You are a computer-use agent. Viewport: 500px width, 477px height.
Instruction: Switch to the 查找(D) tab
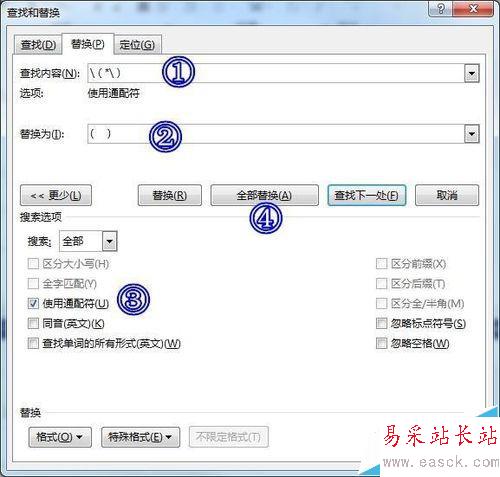coord(38,44)
